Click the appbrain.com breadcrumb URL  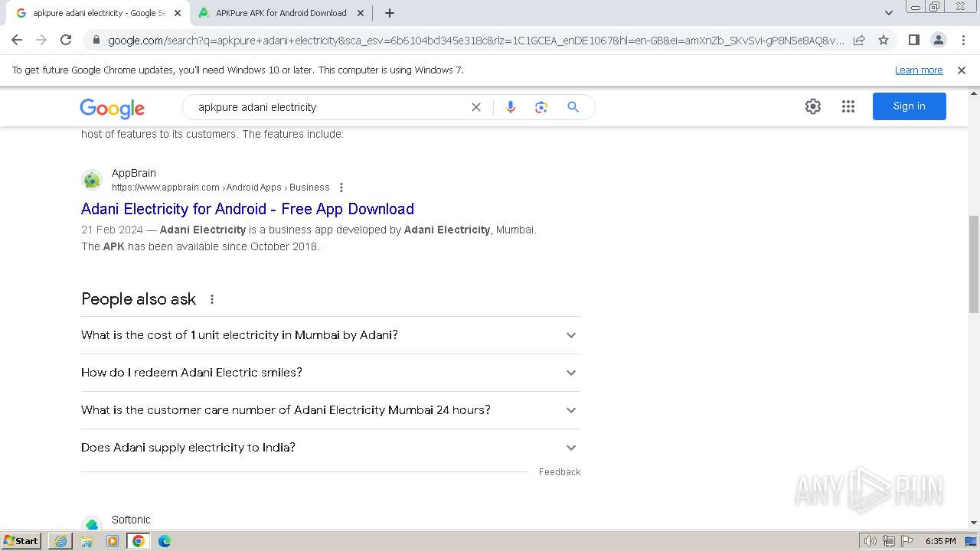pyautogui.click(x=220, y=187)
